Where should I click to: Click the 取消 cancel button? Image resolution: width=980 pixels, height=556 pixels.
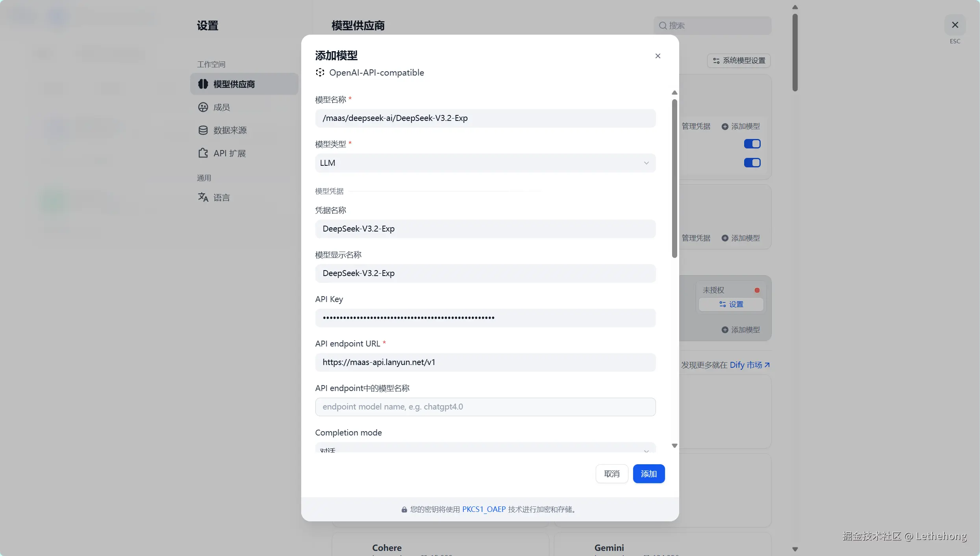(611, 474)
